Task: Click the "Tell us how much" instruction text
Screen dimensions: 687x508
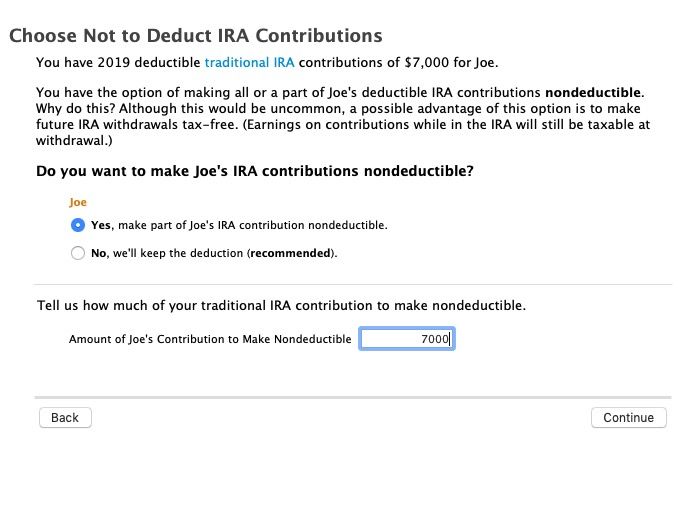Action: [281, 306]
